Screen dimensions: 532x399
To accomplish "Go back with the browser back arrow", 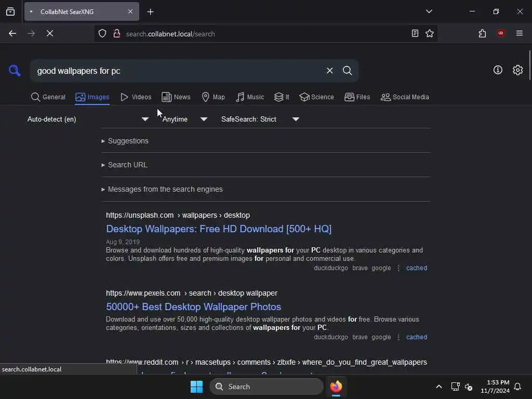I will pos(12,33).
